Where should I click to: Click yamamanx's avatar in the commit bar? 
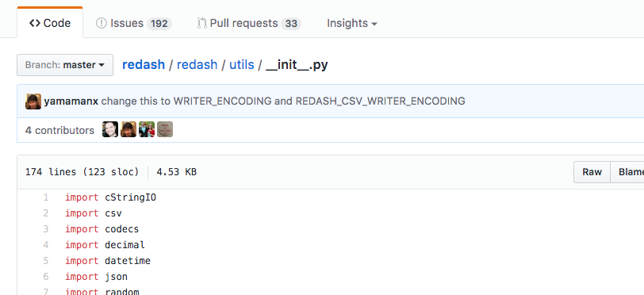pos(33,101)
